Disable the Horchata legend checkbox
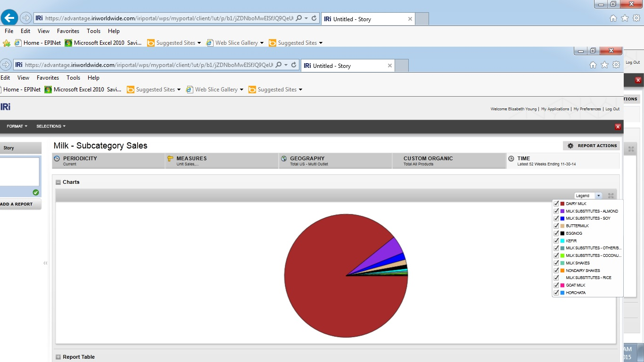The image size is (644, 362). click(x=556, y=293)
